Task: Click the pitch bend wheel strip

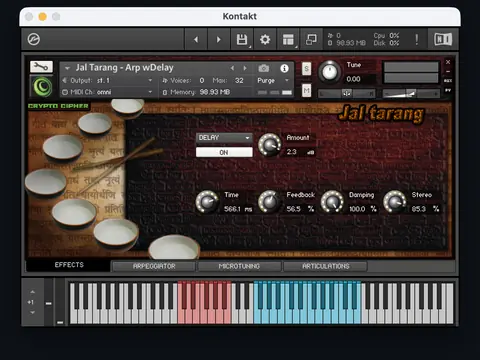Action: click(48, 303)
